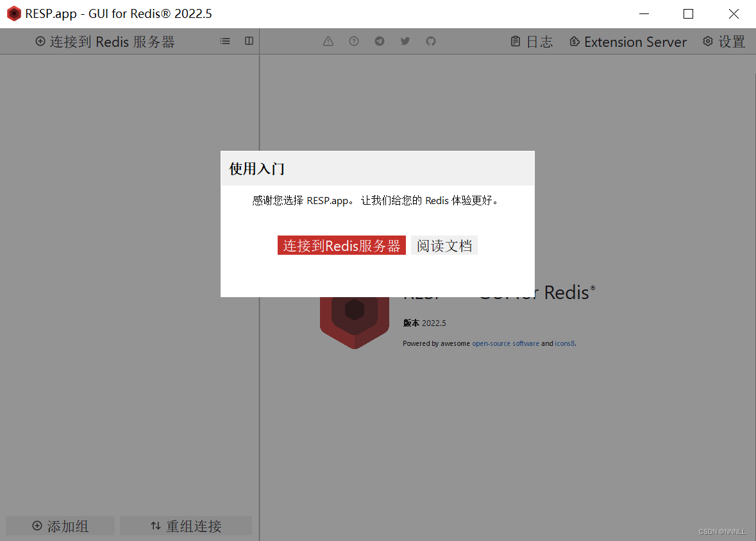The height and width of the screenshot is (541, 756).
Task: Click the Telegram icon in the toolbar
Action: [x=379, y=40]
